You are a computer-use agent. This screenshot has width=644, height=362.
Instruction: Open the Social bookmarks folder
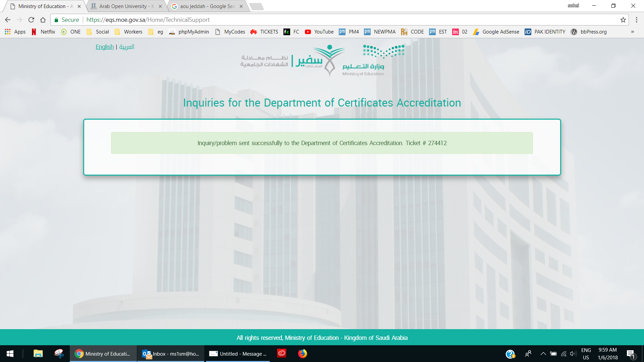tap(98, 32)
